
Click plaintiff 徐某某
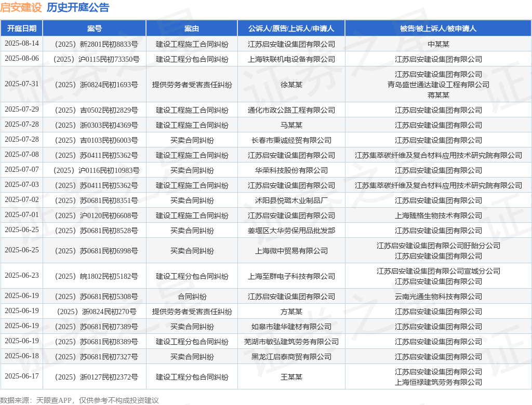point(291,85)
